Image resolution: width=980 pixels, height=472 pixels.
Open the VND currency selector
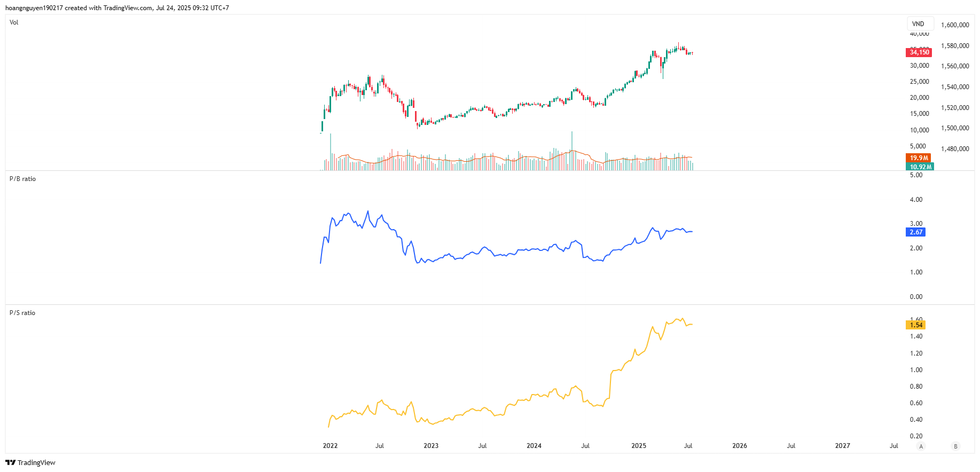(x=919, y=24)
